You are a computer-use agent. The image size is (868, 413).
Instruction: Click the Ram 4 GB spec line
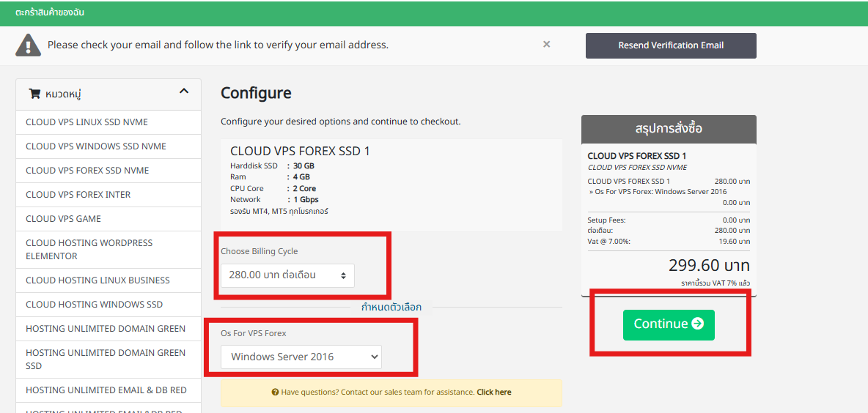270,177
